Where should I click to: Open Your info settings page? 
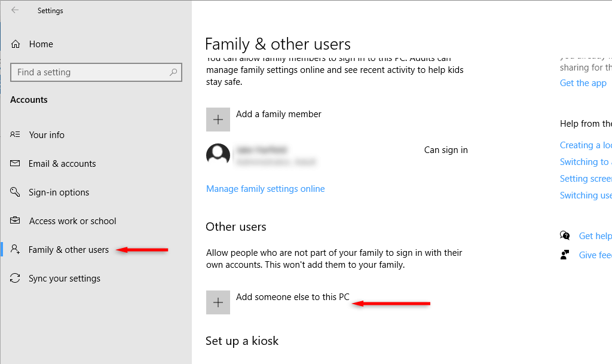(x=47, y=135)
